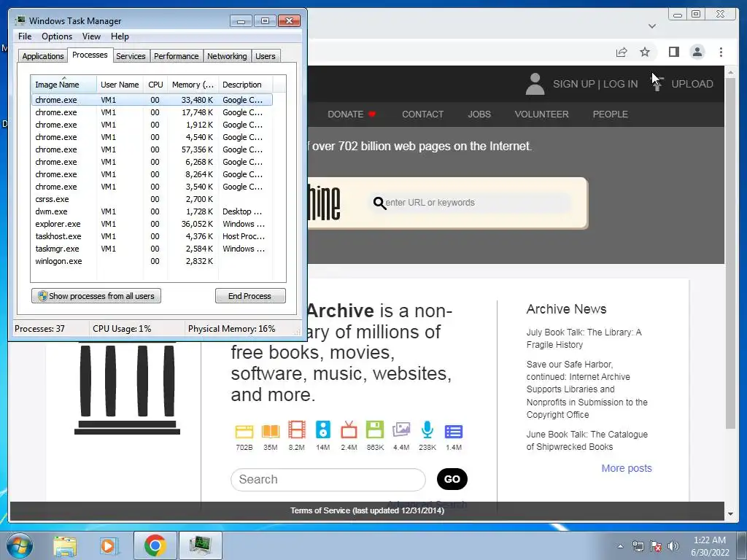Click the Windows Start orb
The image size is (747, 560).
coord(20,545)
